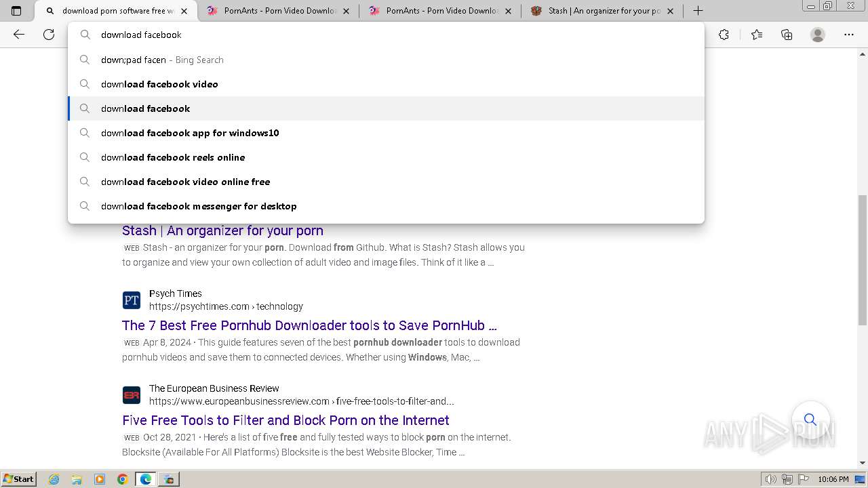Click the scrollbar up arrow

863,53
